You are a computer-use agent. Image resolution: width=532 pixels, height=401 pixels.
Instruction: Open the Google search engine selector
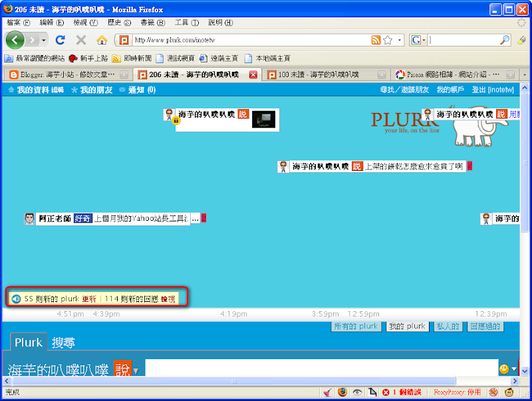pos(418,40)
